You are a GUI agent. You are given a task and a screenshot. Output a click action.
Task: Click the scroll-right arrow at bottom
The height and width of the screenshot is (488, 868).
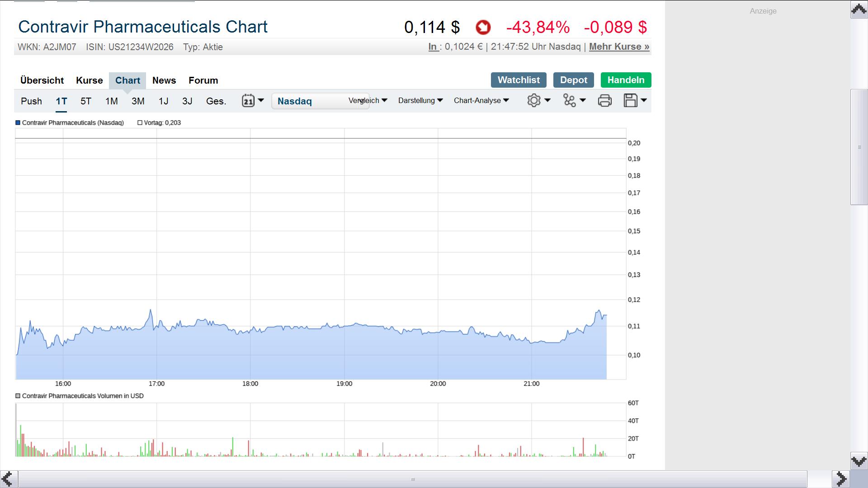[x=841, y=479]
